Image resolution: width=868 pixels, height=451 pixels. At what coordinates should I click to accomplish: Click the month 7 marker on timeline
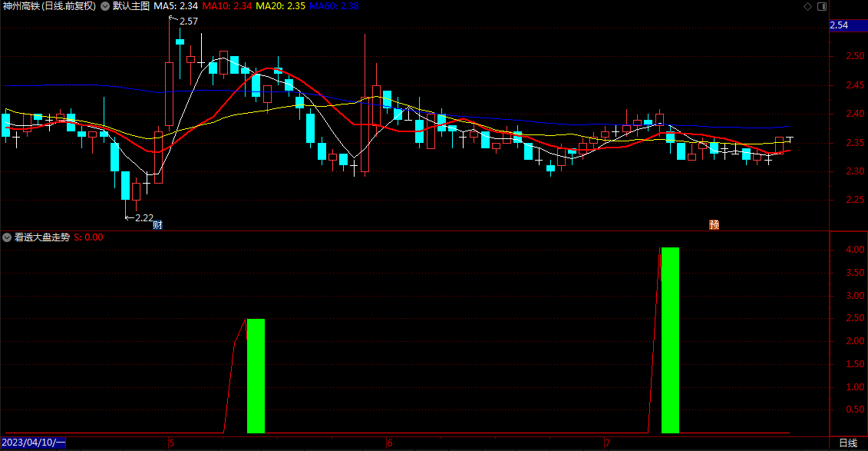607,443
